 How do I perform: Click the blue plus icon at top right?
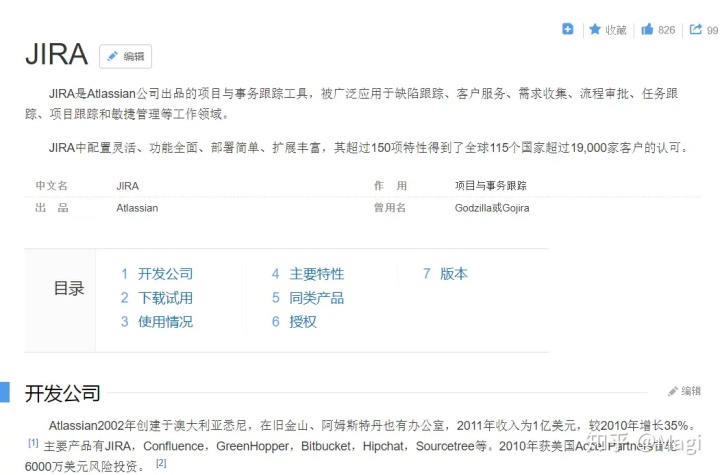coord(568,29)
